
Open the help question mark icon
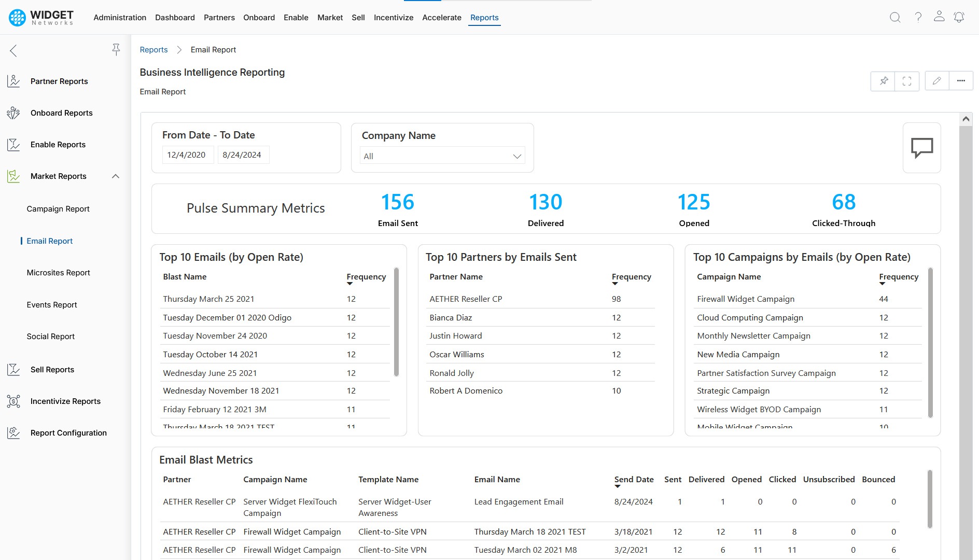point(918,17)
